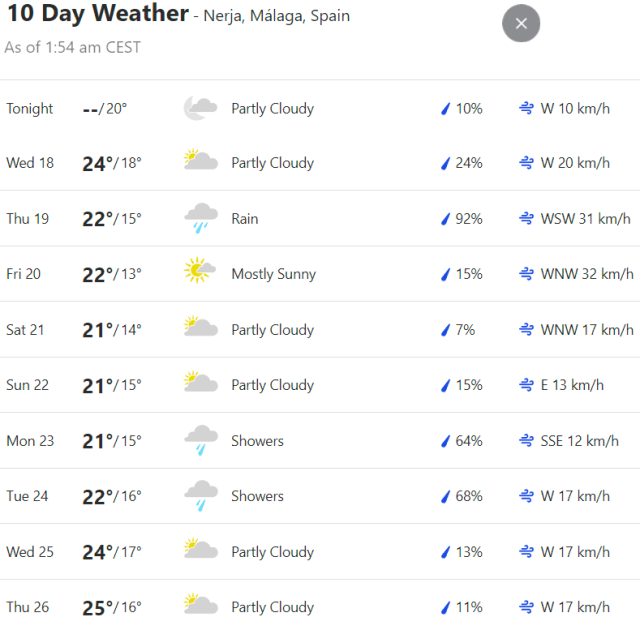Expand the Thu 26 forecast row

coord(320,607)
